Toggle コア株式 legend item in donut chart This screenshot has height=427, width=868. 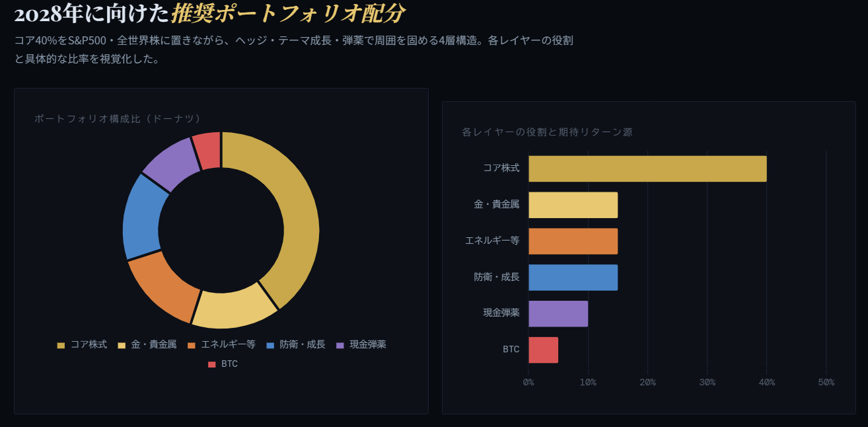(x=82, y=344)
